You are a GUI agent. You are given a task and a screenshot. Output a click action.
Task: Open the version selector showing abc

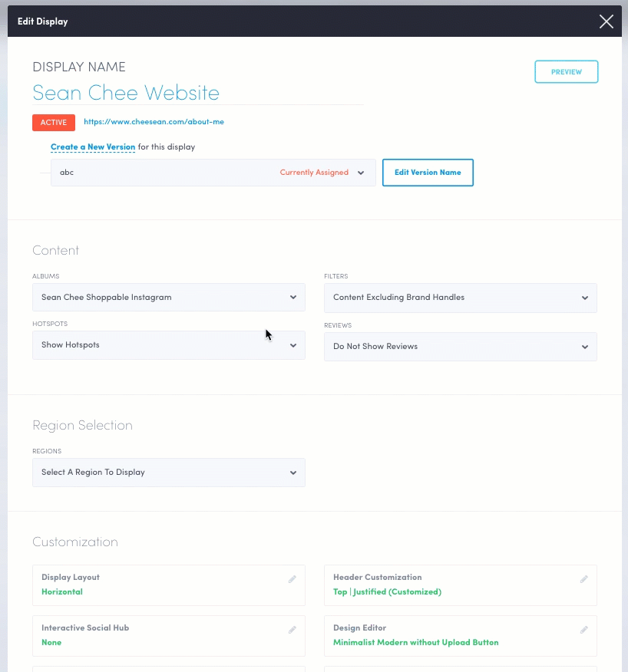point(213,173)
